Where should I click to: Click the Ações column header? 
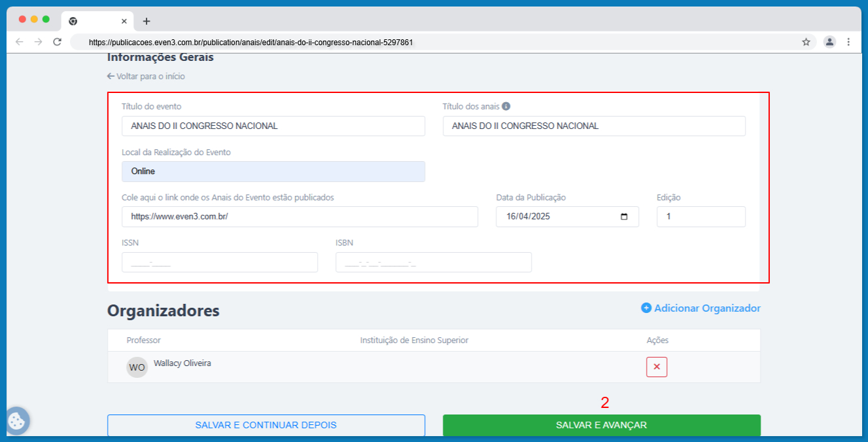click(657, 340)
